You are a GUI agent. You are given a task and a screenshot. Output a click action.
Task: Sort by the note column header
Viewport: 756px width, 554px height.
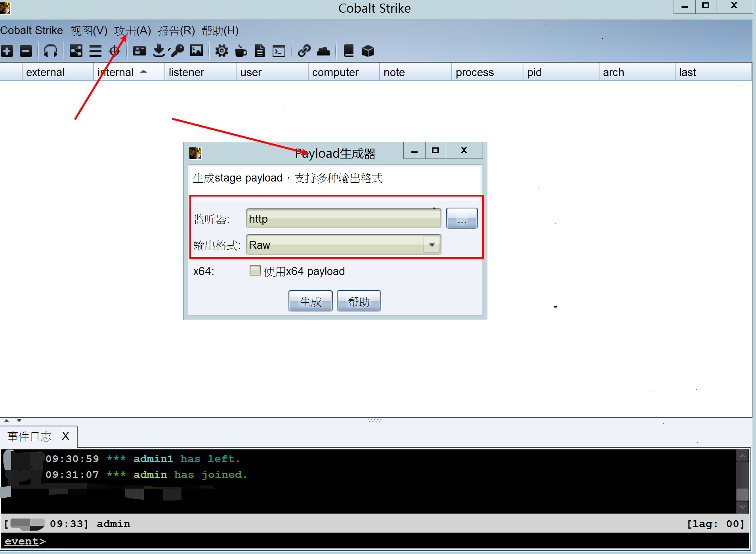[416, 72]
